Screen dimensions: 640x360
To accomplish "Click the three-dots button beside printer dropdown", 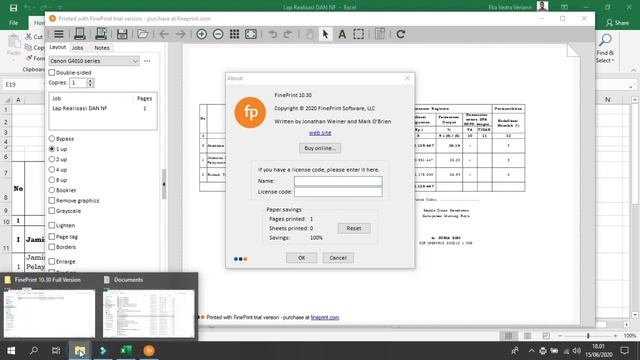I will [147, 61].
